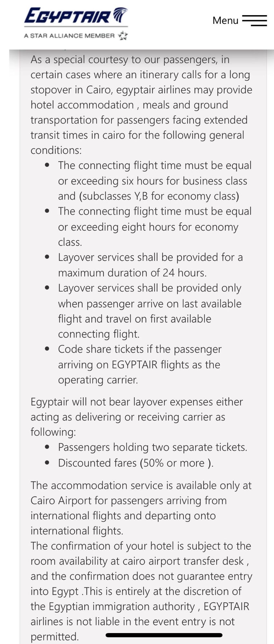Screen dimensions: 274x644
Task: Click "Egyptair will not bear layover expenses" paragraph
Action: 137,417
